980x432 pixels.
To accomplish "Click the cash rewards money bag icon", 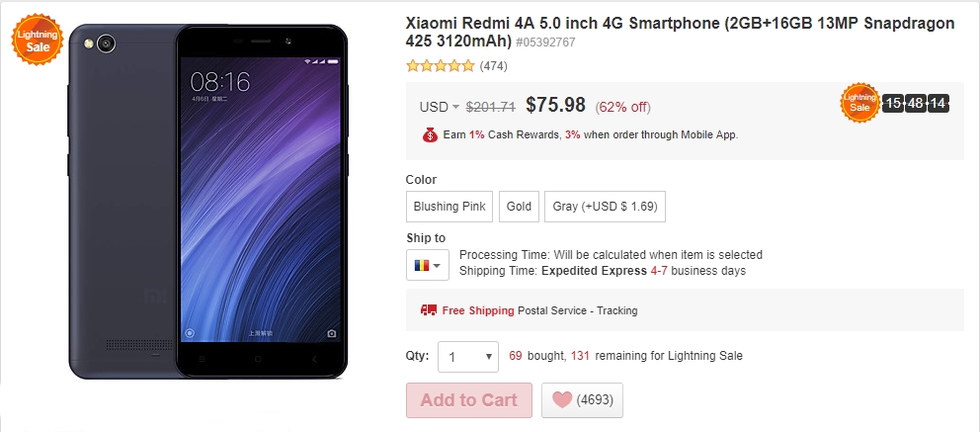I will 430,134.
